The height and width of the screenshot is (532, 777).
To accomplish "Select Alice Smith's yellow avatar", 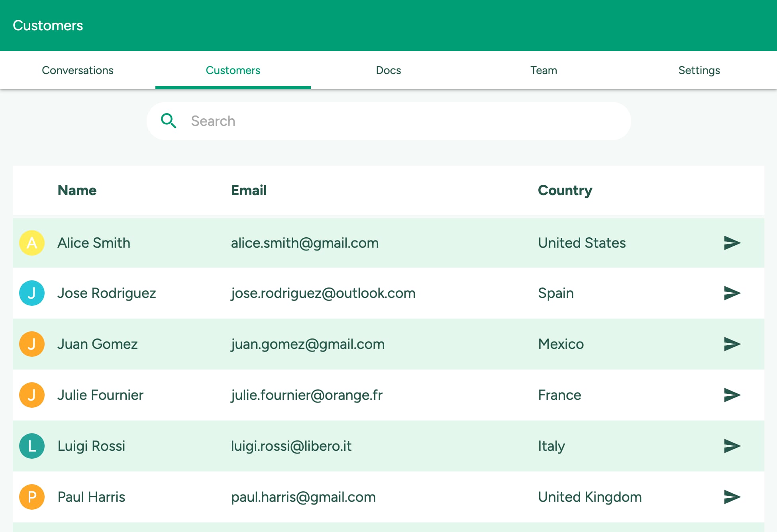I will (x=32, y=243).
